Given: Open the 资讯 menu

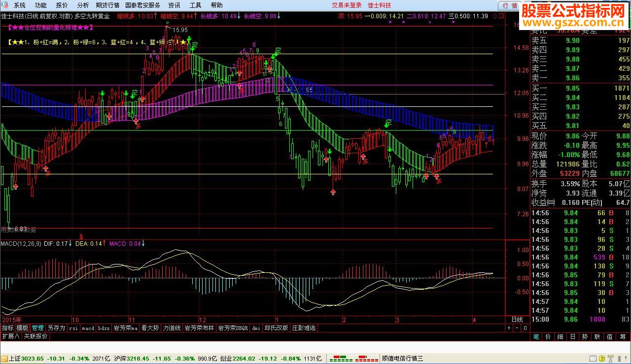Looking at the screenshot, I should [x=174, y=5].
